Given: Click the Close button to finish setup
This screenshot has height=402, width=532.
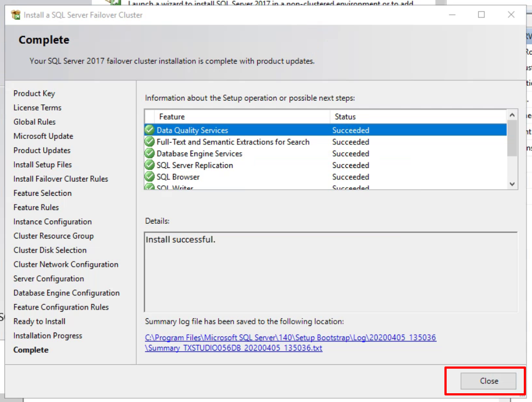Looking at the screenshot, I should 488,381.
